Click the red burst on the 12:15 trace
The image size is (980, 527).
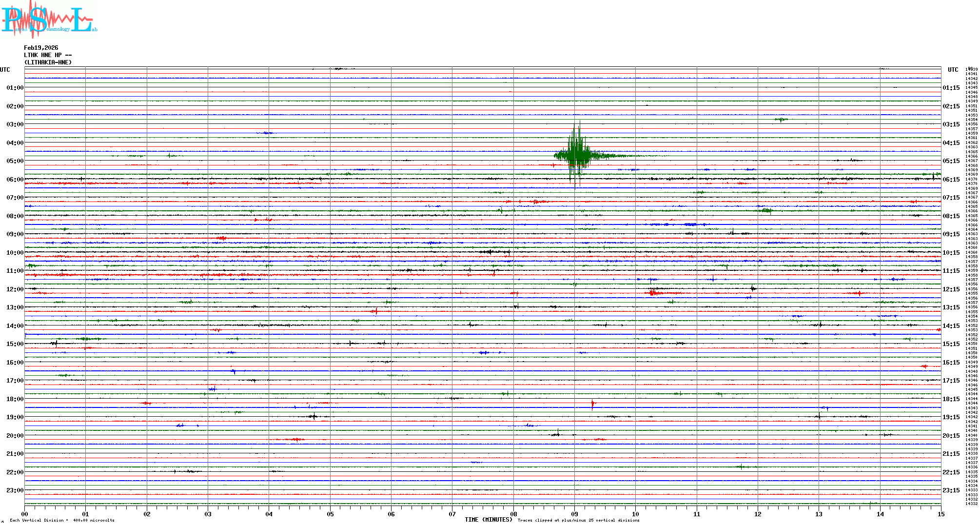click(652, 293)
